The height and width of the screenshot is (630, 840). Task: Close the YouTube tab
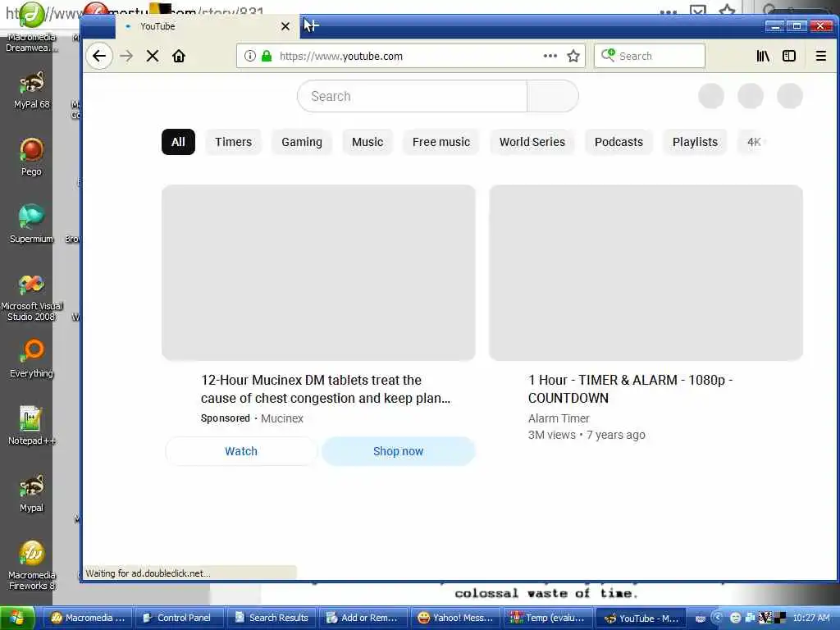point(285,26)
